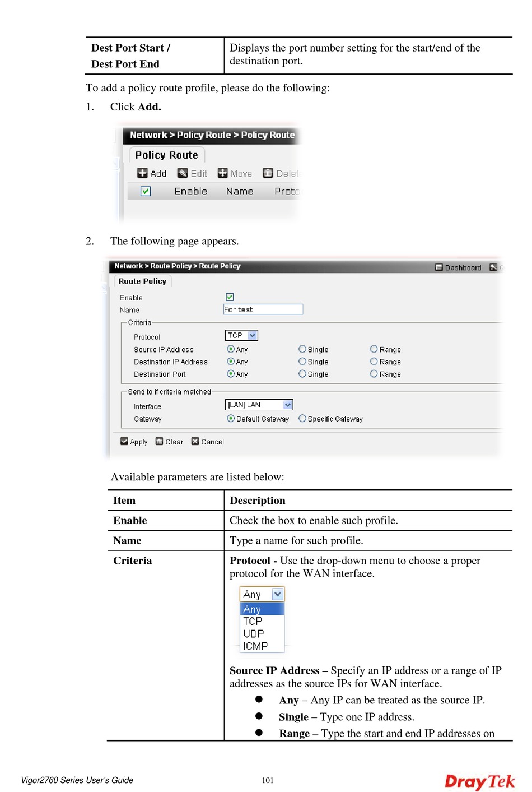Select Single for Source IP Address

tap(302, 349)
